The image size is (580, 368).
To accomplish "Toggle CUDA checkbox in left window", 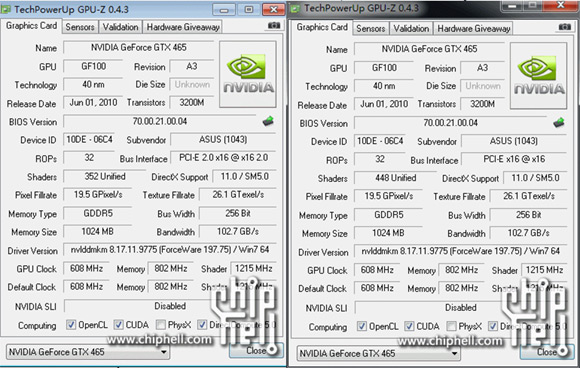I will click(118, 325).
